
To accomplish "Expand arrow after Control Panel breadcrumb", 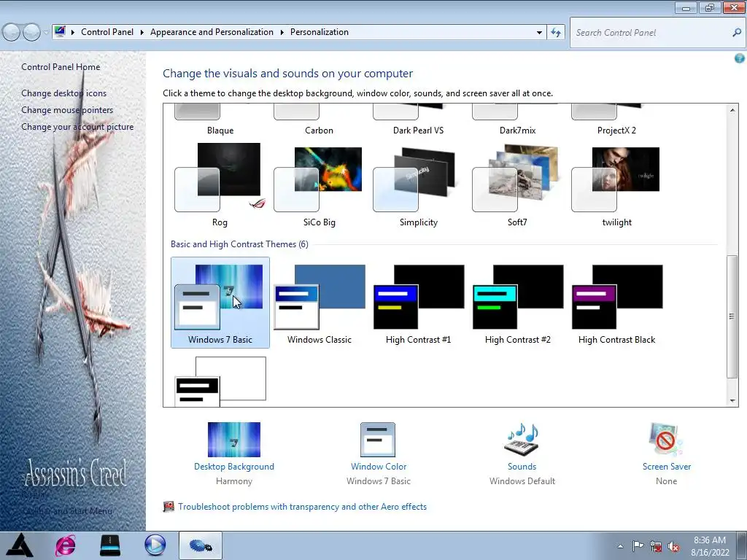I will pyautogui.click(x=142, y=32).
